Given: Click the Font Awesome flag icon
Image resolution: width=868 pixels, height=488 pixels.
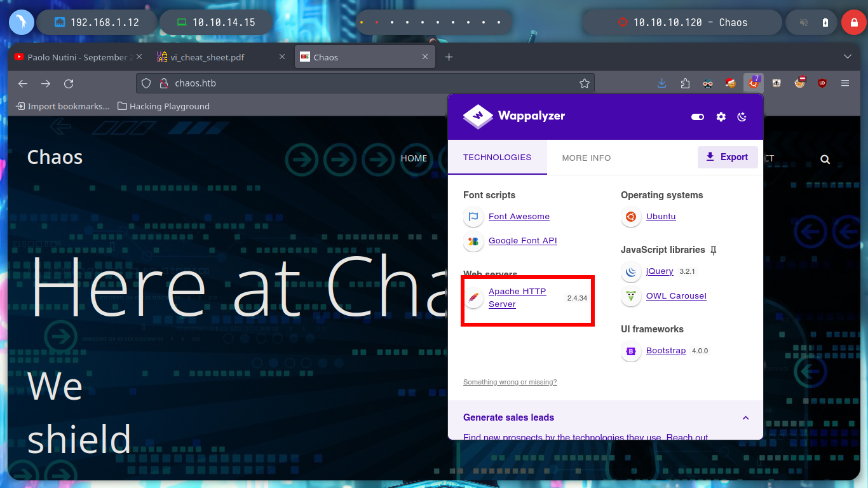Looking at the screenshot, I should pos(473,217).
